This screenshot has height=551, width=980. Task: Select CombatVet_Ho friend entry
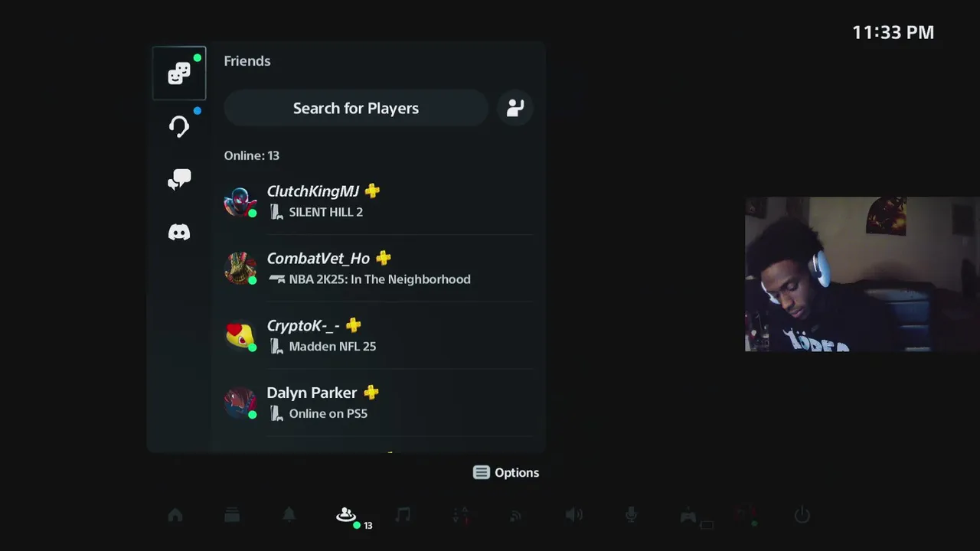[378, 269]
